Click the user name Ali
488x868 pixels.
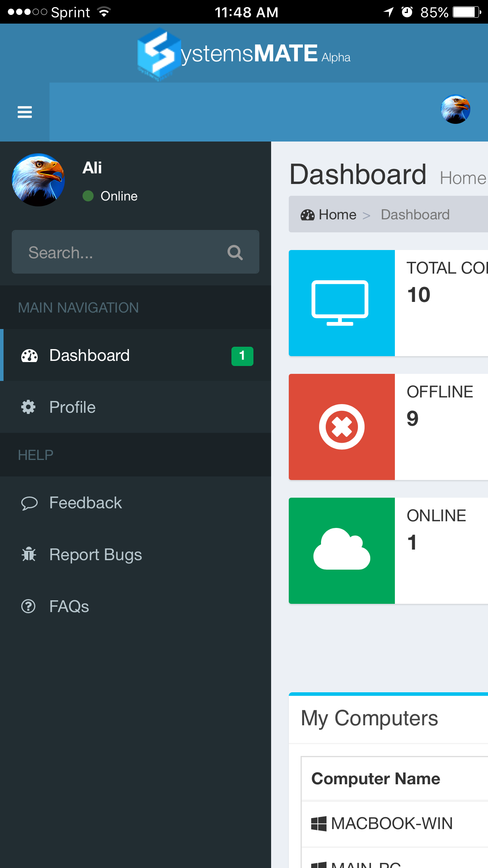coord(92,168)
